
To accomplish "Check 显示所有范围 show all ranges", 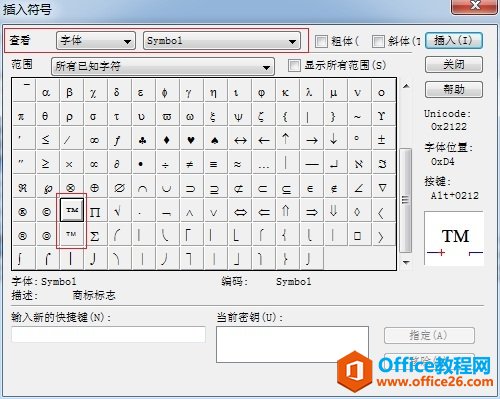I will coord(294,65).
